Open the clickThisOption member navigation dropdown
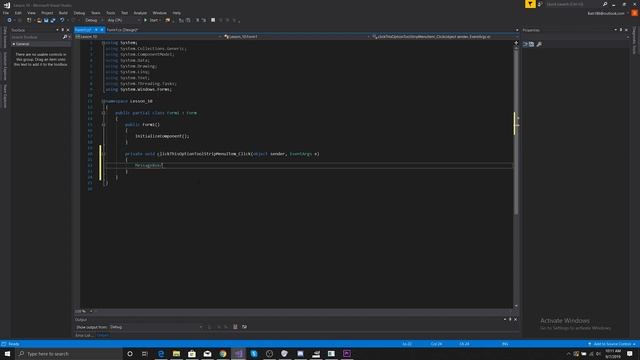Screen dimensions: 640x360 (445, 37)
